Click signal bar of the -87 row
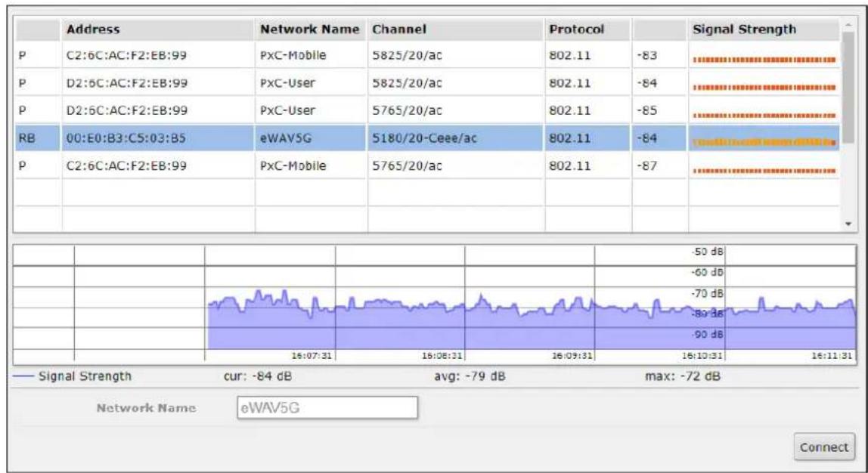Screen dimensions: 868x473 (x=764, y=171)
